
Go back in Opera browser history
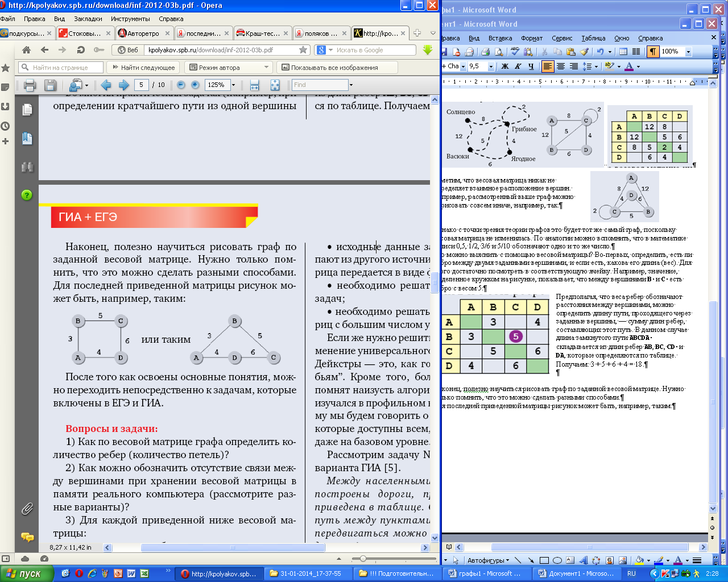[x=44, y=50]
